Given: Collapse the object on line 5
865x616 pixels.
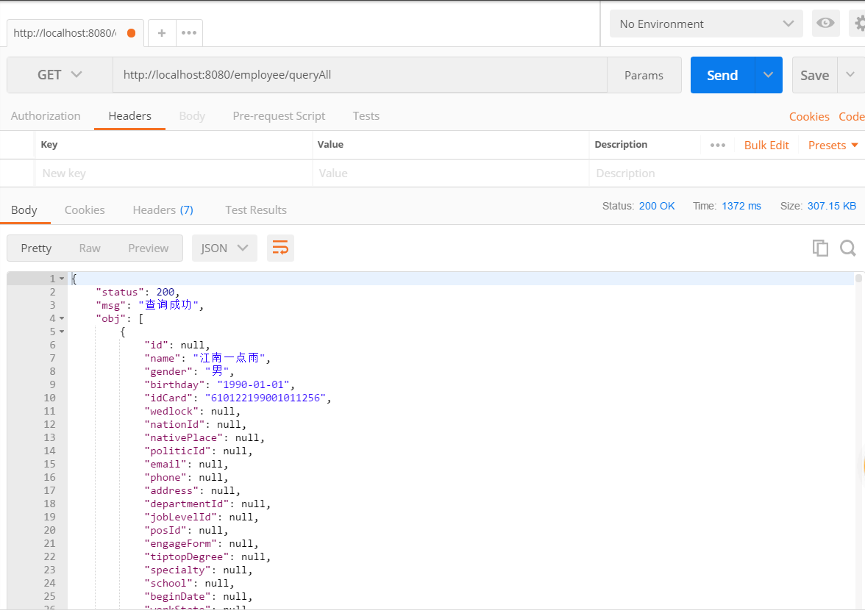Looking at the screenshot, I should point(62,332).
